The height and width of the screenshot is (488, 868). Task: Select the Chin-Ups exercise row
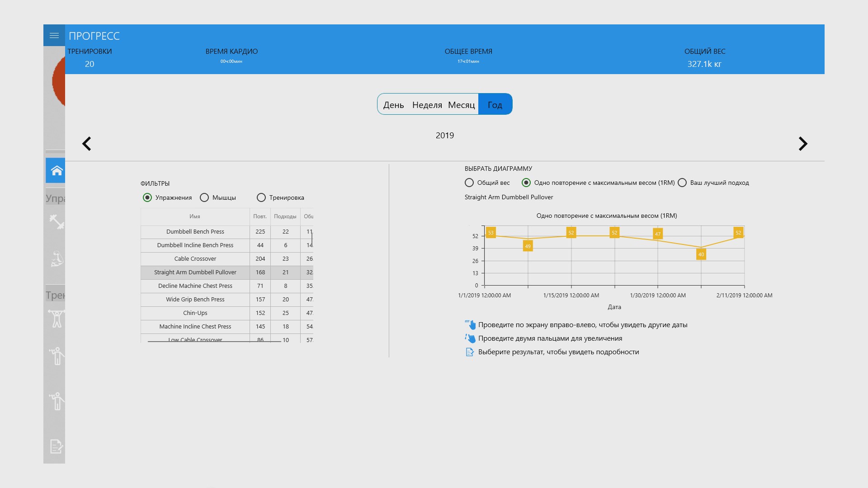195,313
